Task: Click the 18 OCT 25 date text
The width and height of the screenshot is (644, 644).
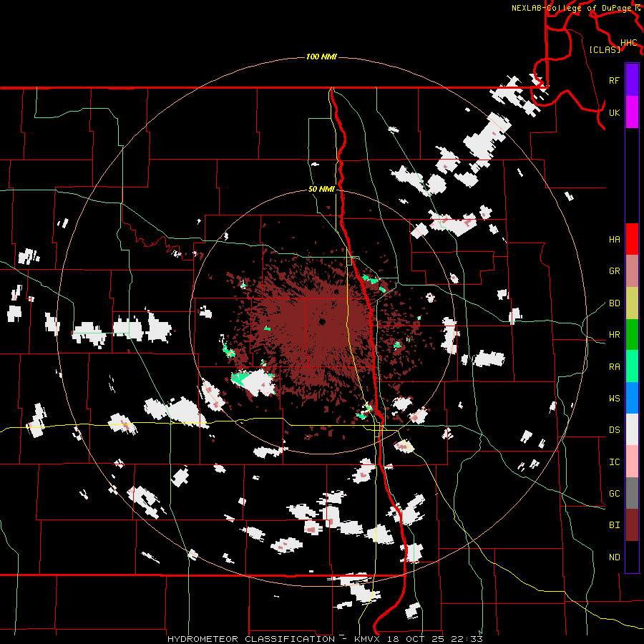Action: 417,639
